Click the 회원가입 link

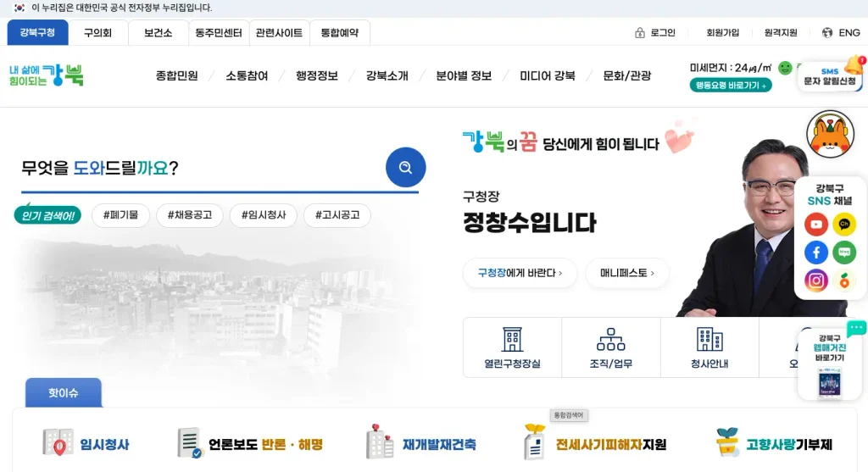coord(722,33)
